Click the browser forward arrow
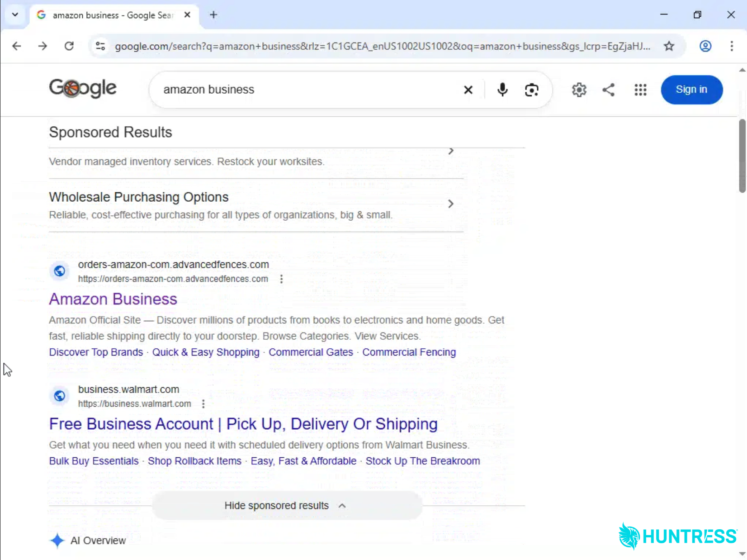Screen dimensions: 747x560 point(43,46)
